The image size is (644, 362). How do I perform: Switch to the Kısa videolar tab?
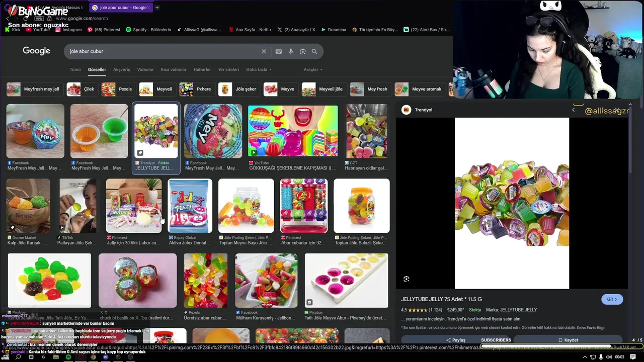pyautogui.click(x=174, y=69)
